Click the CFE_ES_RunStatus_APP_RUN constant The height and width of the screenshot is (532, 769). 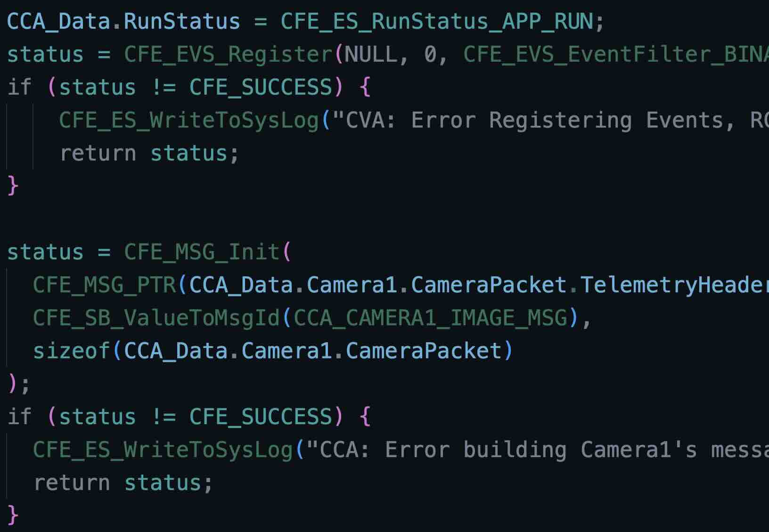point(436,21)
